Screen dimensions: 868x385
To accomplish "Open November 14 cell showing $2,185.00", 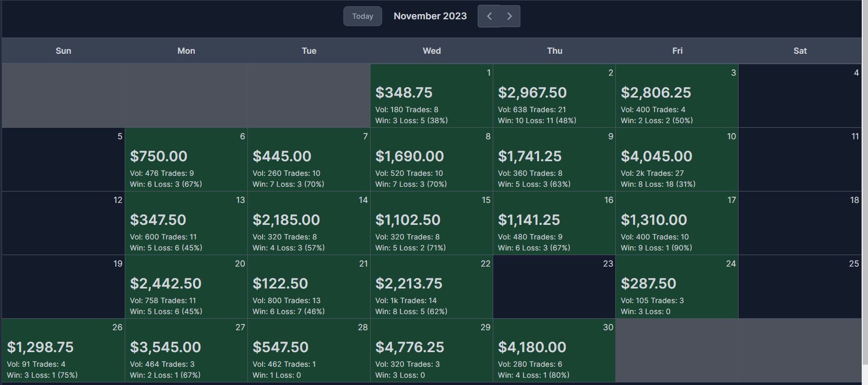I will pos(309,223).
